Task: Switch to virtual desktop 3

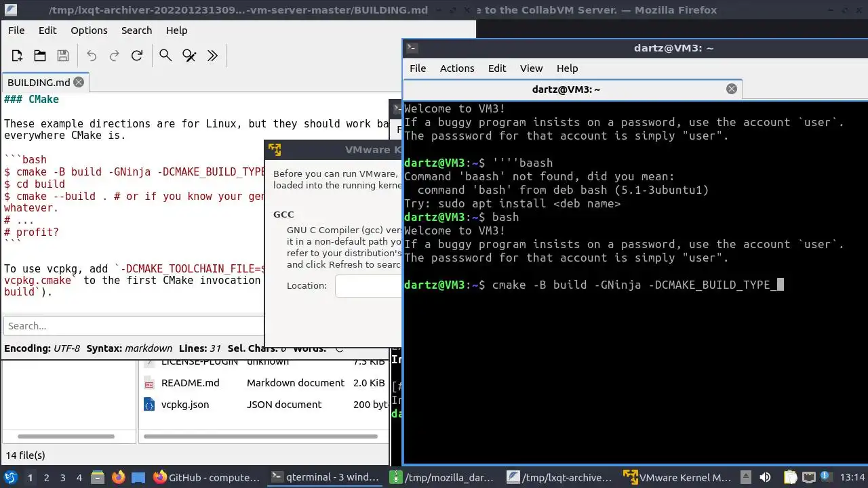Action: click(63, 478)
